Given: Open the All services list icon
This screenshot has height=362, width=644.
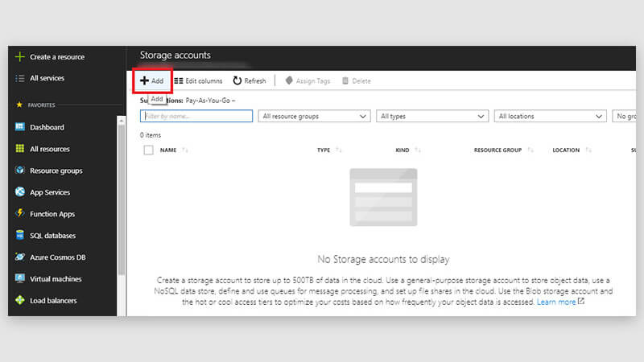Looking at the screenshot, I should coord(19,78).
